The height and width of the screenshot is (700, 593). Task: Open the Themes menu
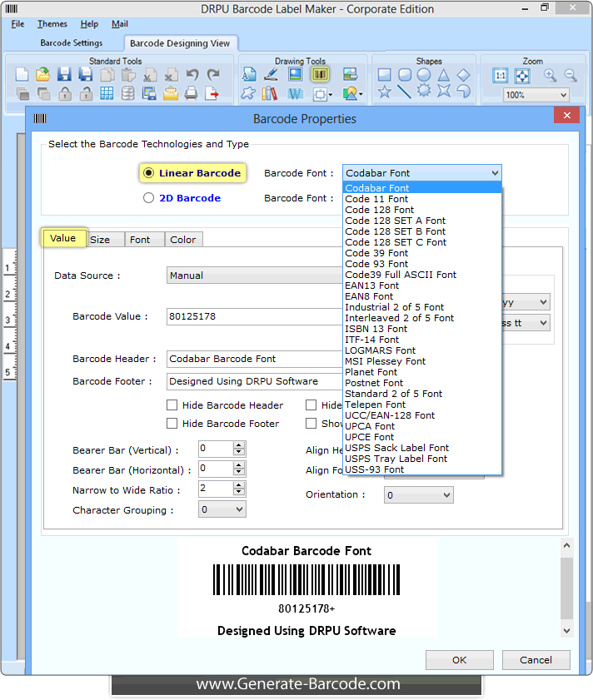(52, 24)
